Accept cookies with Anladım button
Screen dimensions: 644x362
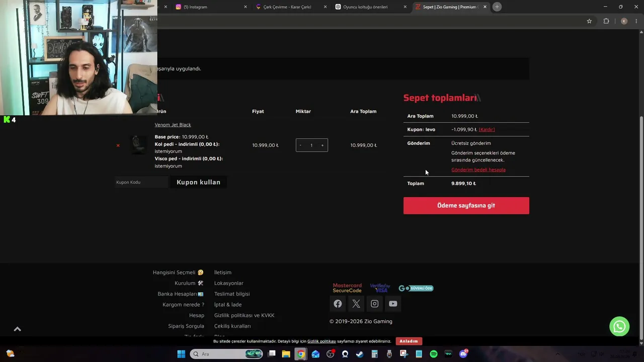(x=409, y=341)
